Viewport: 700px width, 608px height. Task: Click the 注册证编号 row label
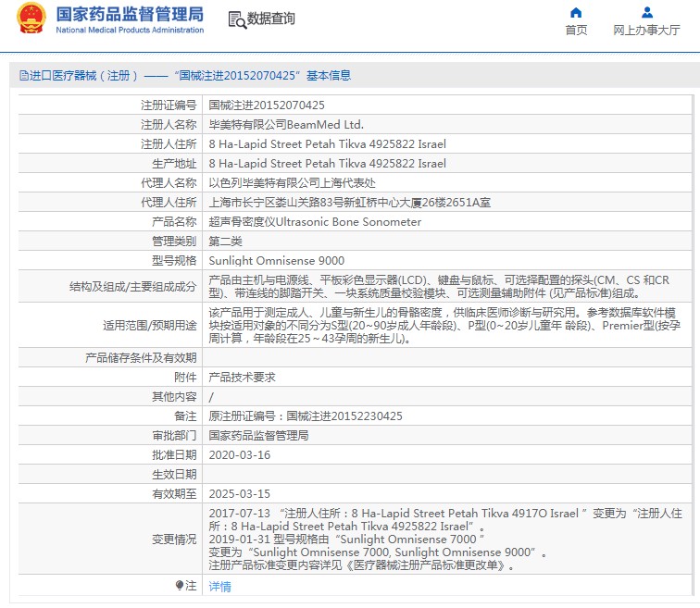[x=169, y=105]
